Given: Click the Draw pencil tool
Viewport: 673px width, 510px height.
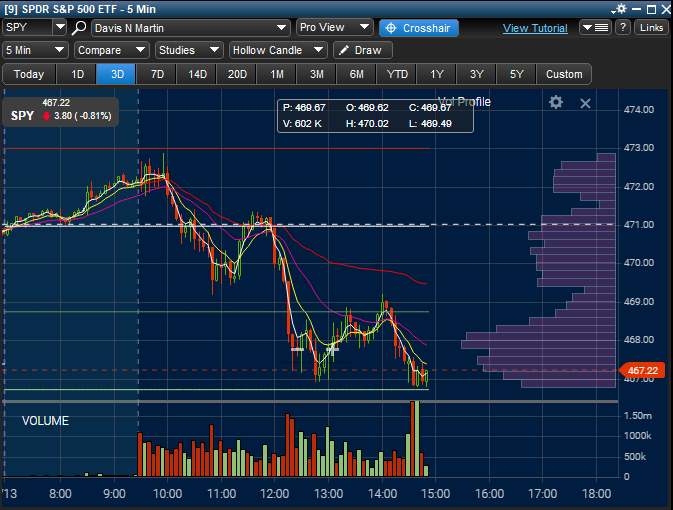Looking at the screenshot, I should click(363, 50).
